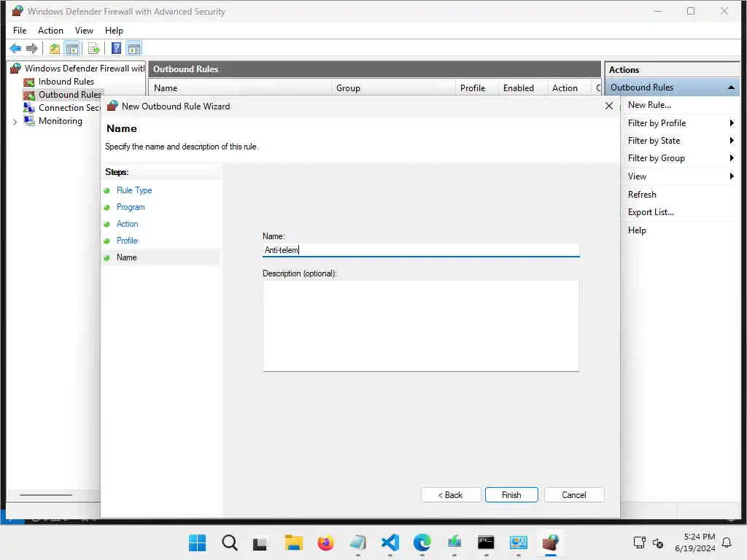The width and height of the screenshot is (747, 560).
Task: Select Connection Security Rules tree node
Action: tap(69, 108)
